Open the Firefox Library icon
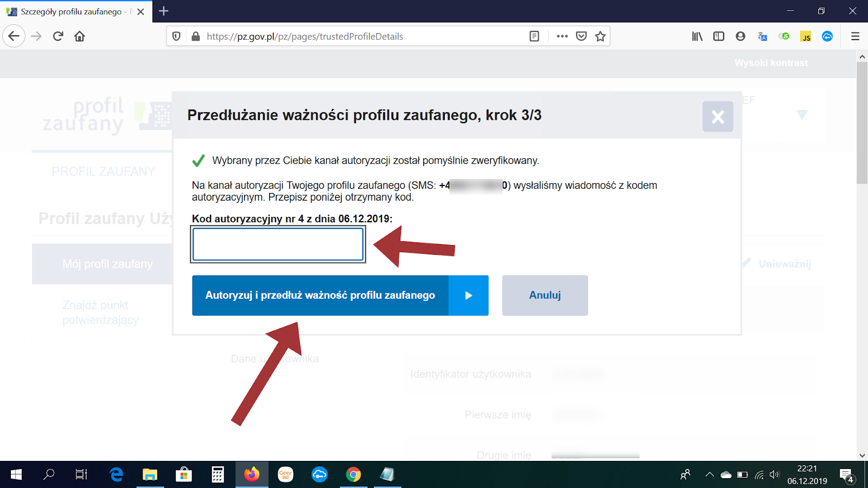 click(697, 36)
